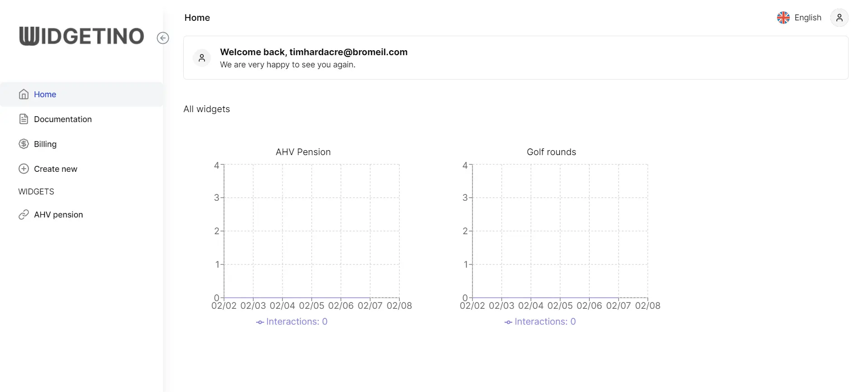This screenshot has height=392, width=868.
Task: Open the Billing menu item
Action: (45, 144)
